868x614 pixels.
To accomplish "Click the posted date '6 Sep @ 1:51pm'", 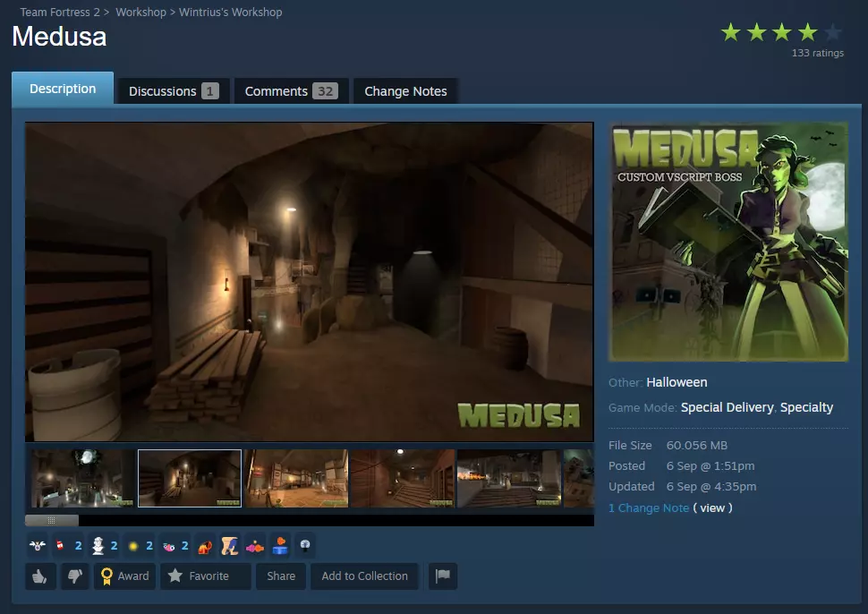I will (711, 466).
